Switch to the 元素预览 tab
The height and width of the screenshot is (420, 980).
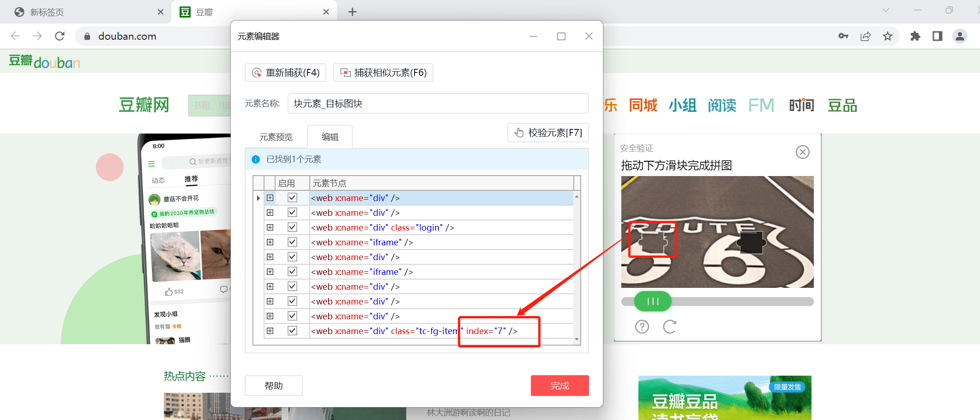coord(276,137)
